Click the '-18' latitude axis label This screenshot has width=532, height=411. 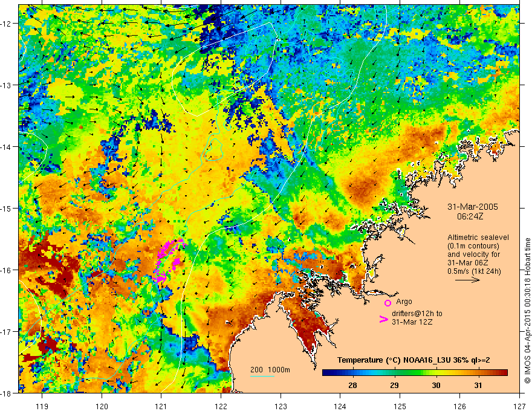click(x=7, y=393)
